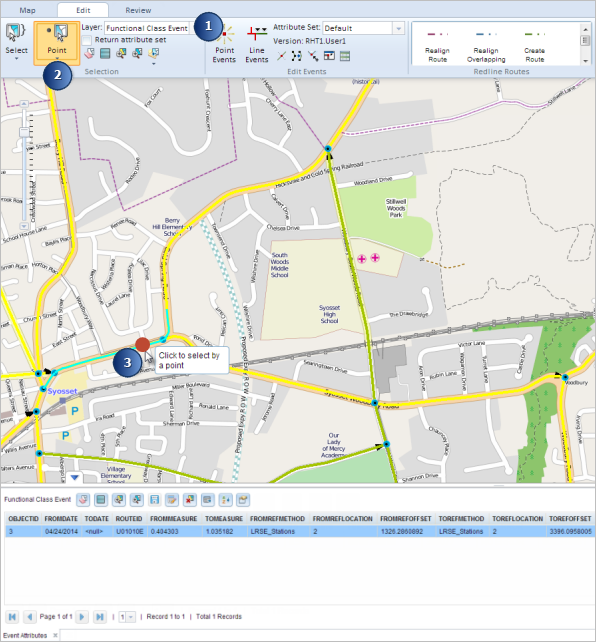Click the third zoom-to-selection icon in Selection group
This screenshot has height=642, width=596.
pyautogui.click(x=121, y=53)
